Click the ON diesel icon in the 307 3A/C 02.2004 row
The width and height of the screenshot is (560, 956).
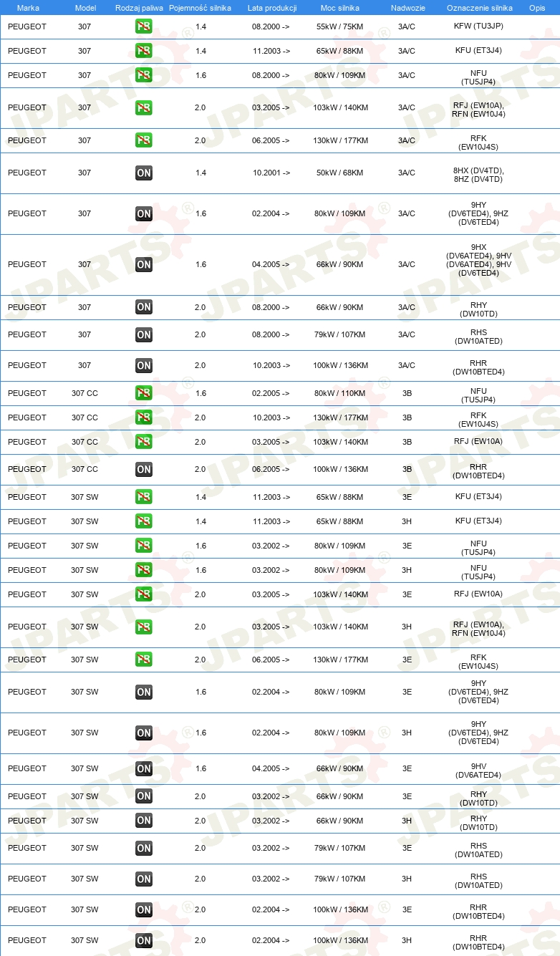144,213
